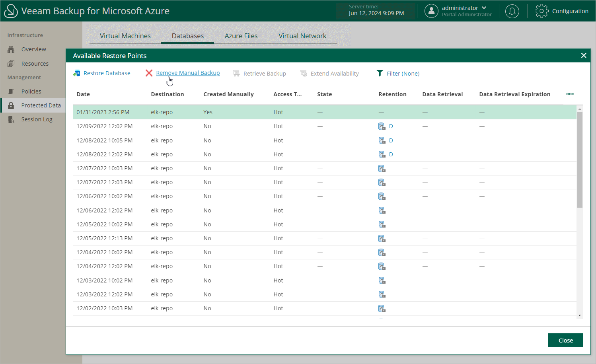Click the Policies sidebar icon
The width and height of the screenshot is (596, 364).
pyautogui.click(x=11, y=91)
